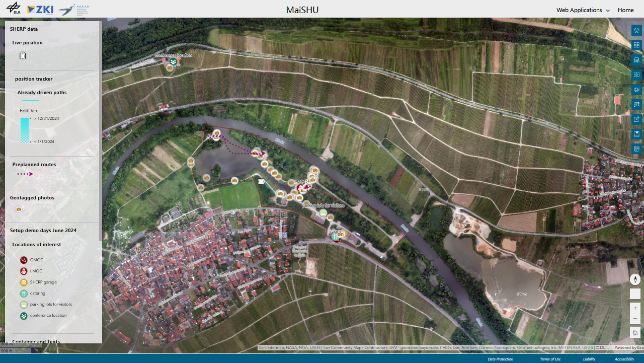Open the Terms of Use link
The width and height of the screenshot is (644, 363).
coord(550,359)
